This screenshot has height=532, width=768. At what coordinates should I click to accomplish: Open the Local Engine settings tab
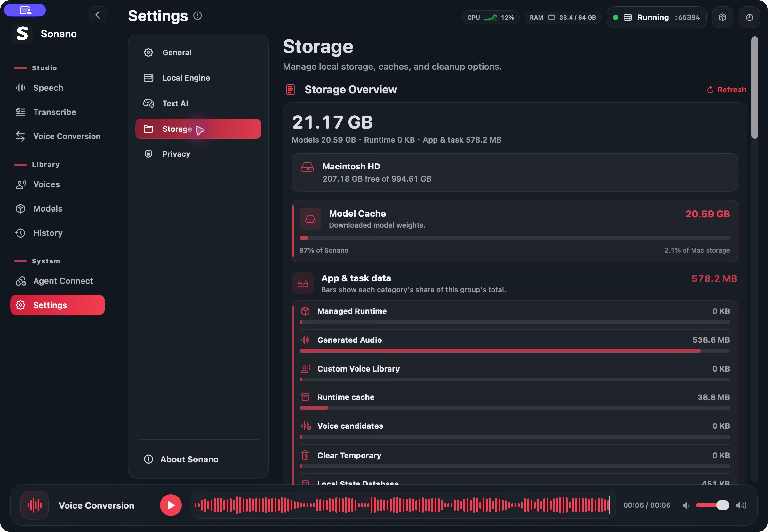point(198,78)
